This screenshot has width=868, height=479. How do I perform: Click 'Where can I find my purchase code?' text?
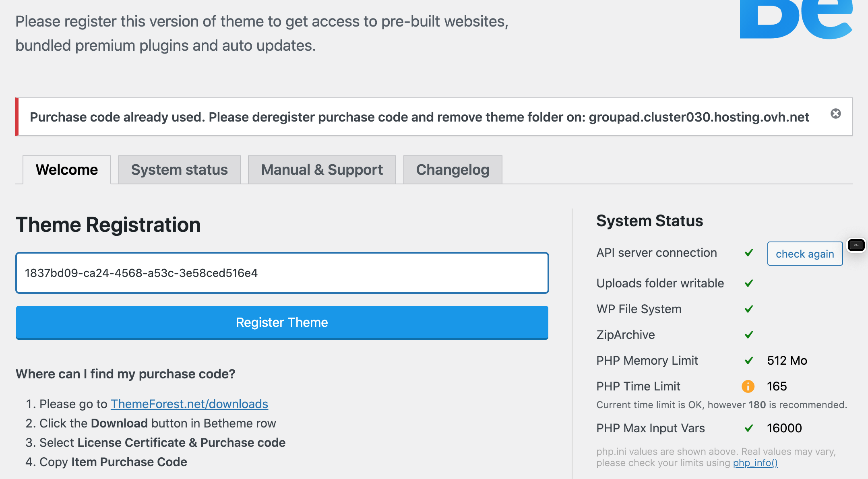(126, 374)
